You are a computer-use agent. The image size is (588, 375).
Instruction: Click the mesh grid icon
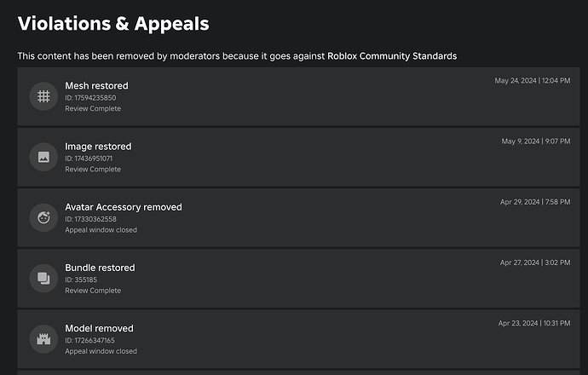click(43, 96)
